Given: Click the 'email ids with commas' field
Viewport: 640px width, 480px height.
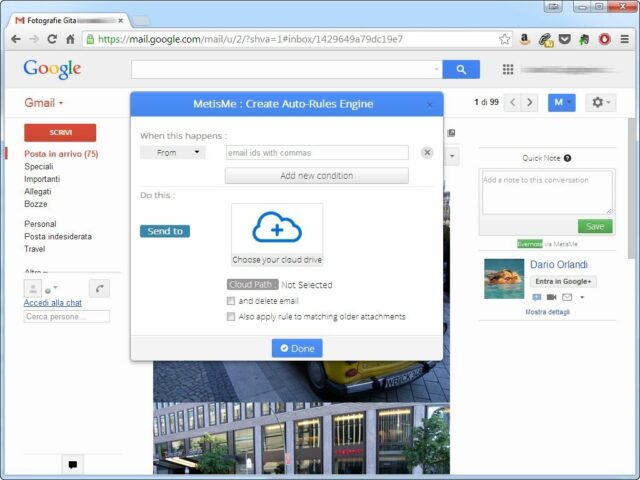Looking at the screenshot, I should pyautogui.click(x=316, y=153).
